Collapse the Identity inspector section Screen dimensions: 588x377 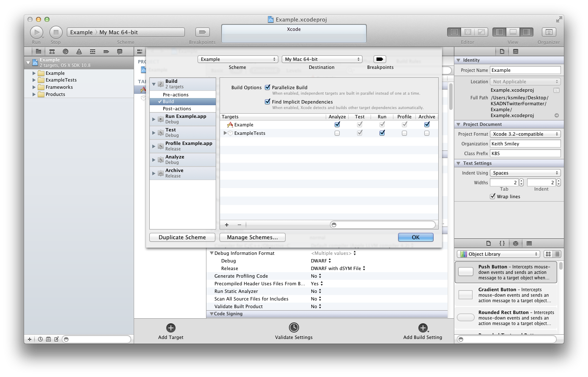(x=458, y=60)
